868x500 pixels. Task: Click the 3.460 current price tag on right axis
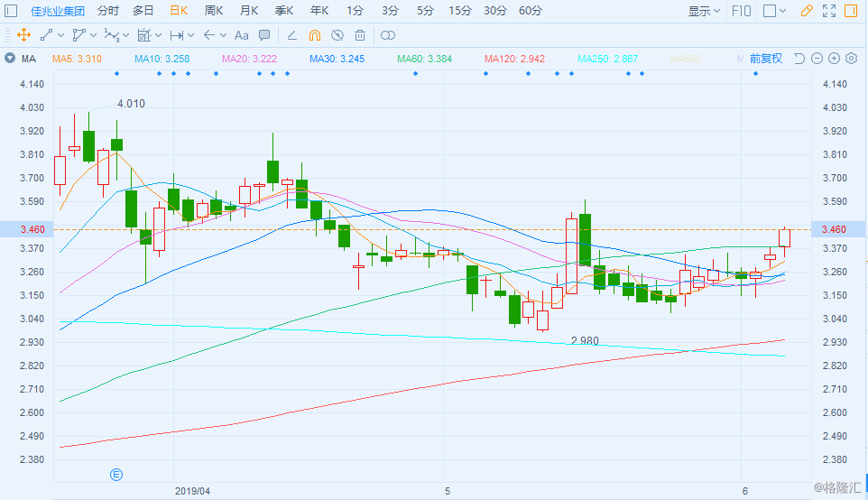(838, 229)
